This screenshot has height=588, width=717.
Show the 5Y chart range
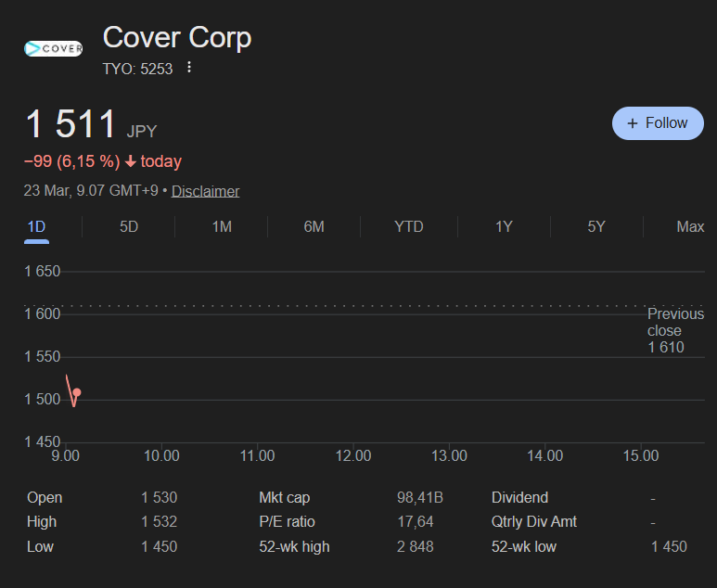click(596, 227)
